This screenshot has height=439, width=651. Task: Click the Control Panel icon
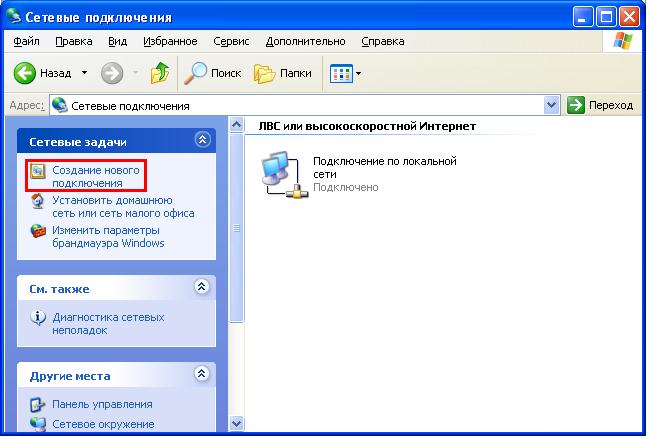tap(38, 404)
